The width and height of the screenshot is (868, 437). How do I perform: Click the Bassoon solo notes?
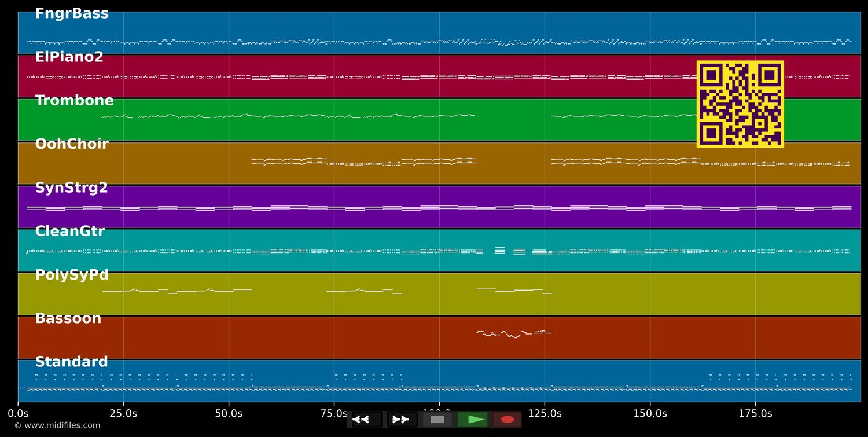click(514, 334)
